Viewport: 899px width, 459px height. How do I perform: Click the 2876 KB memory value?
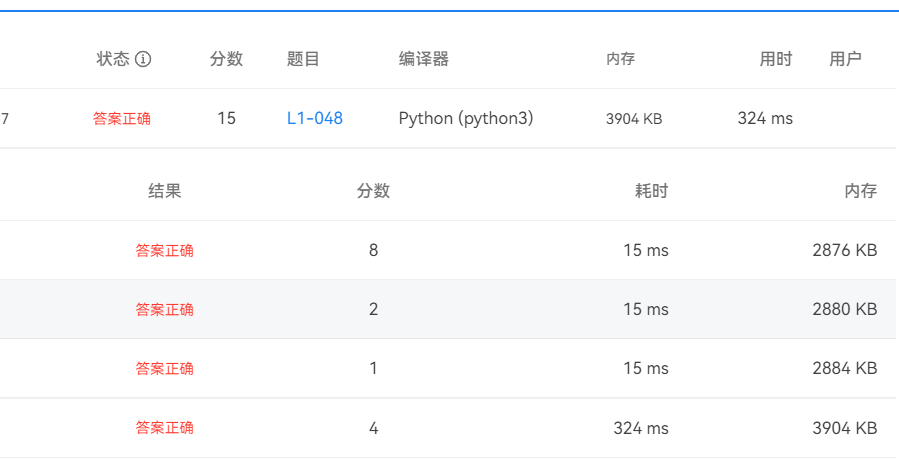[x=844, y=250]
